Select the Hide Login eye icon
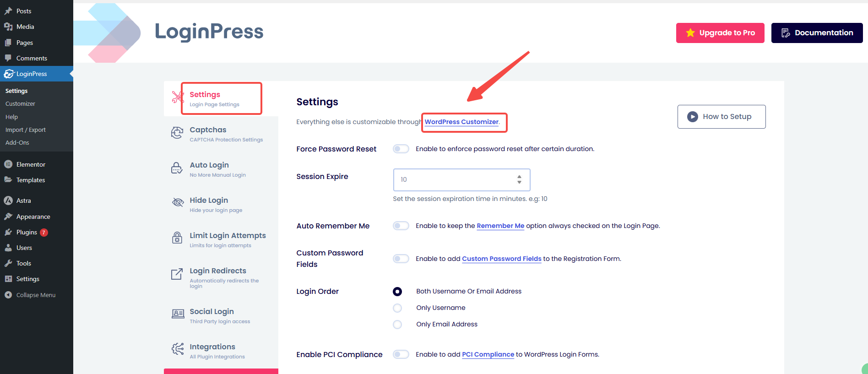 (x=177, y=203)
